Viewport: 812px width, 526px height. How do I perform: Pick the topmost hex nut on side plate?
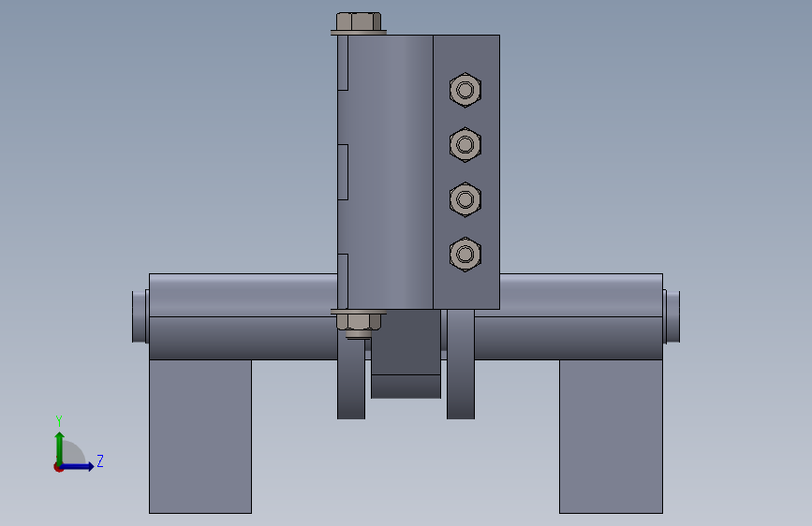(465, 90)
